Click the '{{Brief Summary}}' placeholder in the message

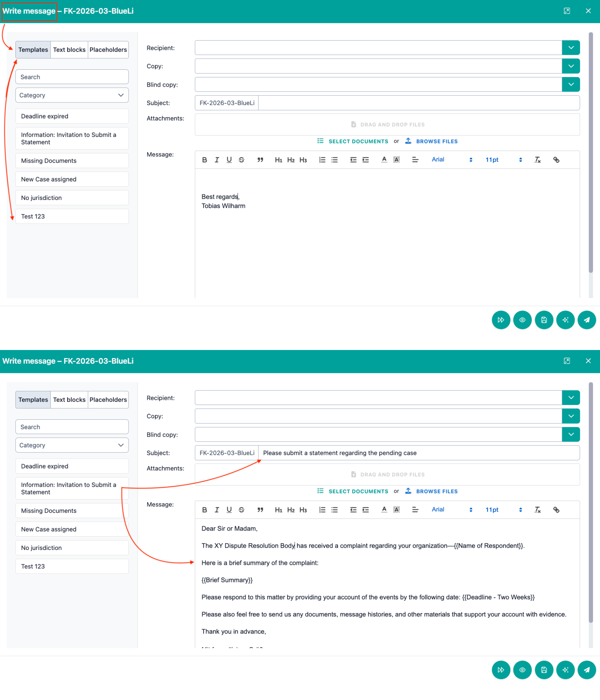click(x=227, y=580)
